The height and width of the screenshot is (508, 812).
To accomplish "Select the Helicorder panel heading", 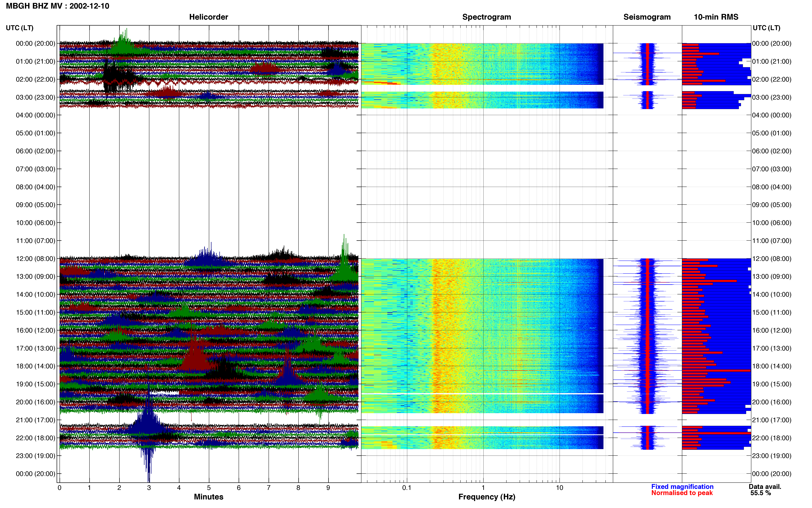I will coord(209,17).
